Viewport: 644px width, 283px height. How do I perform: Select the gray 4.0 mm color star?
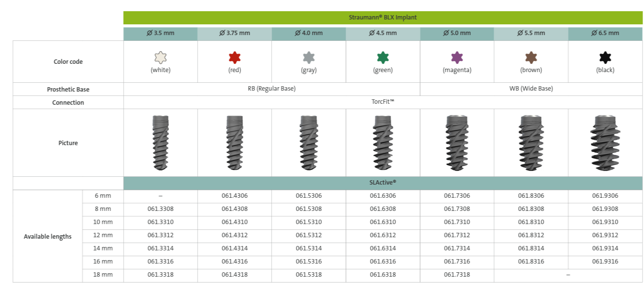click(309, 57)
